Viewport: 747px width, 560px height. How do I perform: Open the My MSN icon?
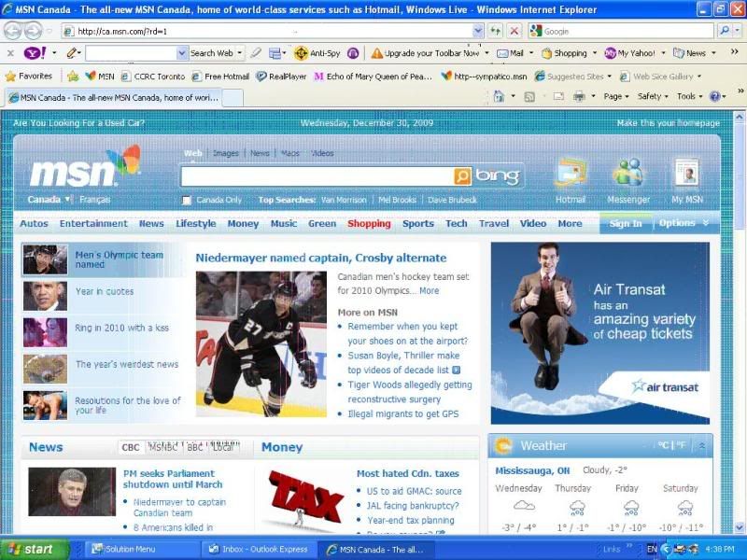coord(687,173)
